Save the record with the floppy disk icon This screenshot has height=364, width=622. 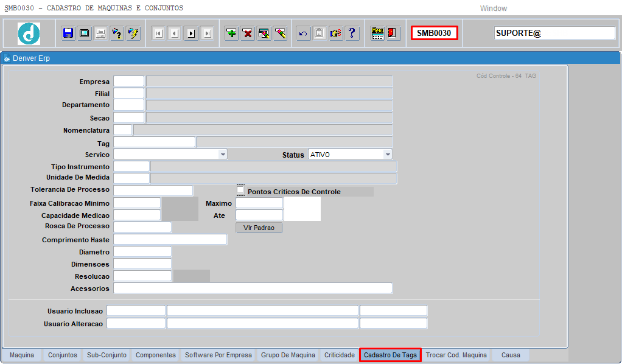point(68,33)
